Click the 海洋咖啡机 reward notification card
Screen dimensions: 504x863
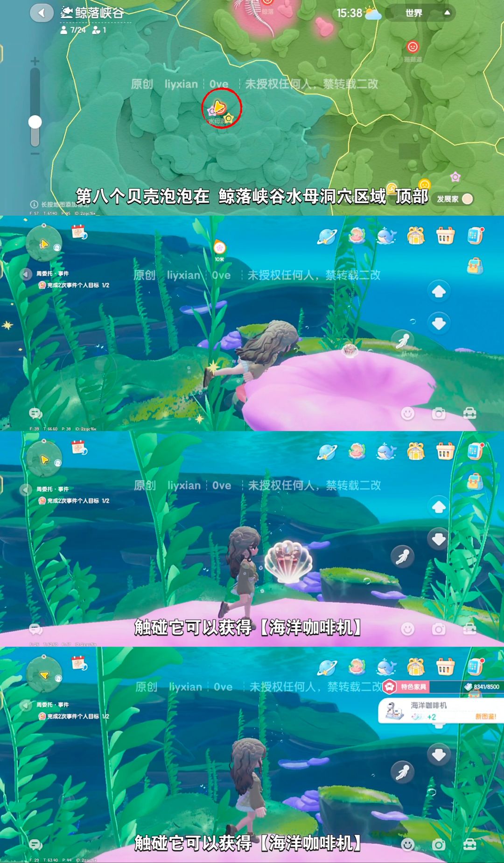point(441,710)
